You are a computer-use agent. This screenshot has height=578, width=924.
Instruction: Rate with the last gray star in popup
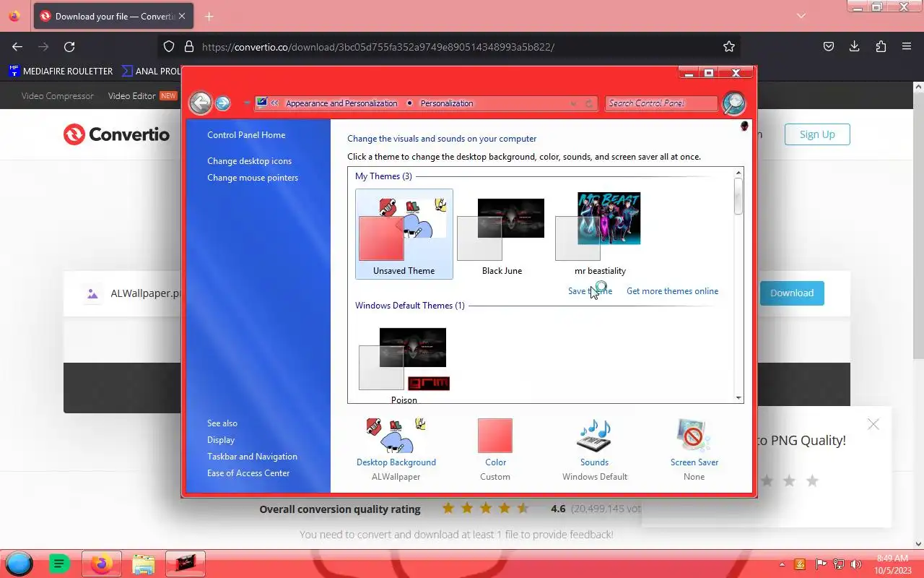(x=812, y=480)
